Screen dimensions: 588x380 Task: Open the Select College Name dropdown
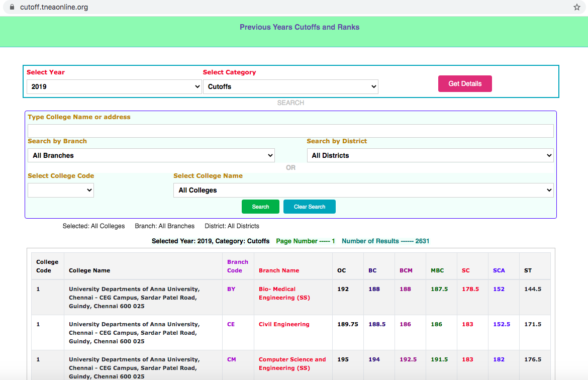[363, 190]
